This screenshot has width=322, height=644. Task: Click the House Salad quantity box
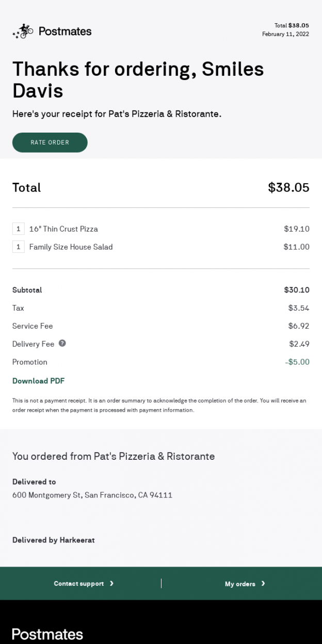pyautogui.click(x=18, y=247)
